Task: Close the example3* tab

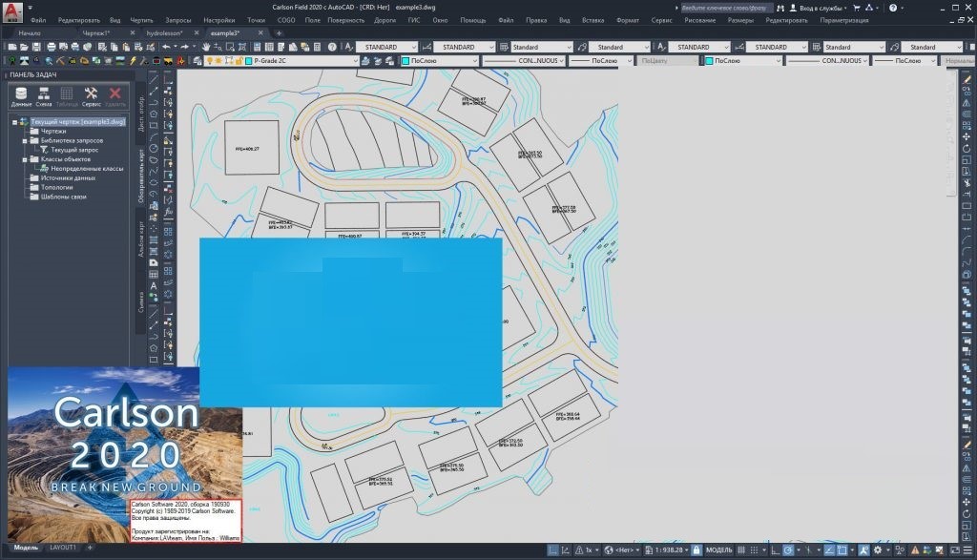Action: point(260,33)
